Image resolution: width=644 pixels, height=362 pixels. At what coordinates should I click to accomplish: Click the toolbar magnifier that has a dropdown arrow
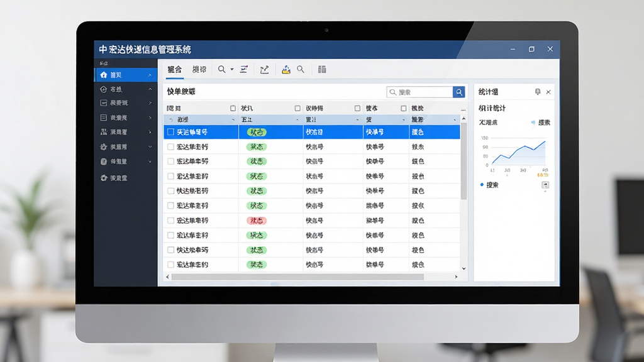(x=222, y=69)
